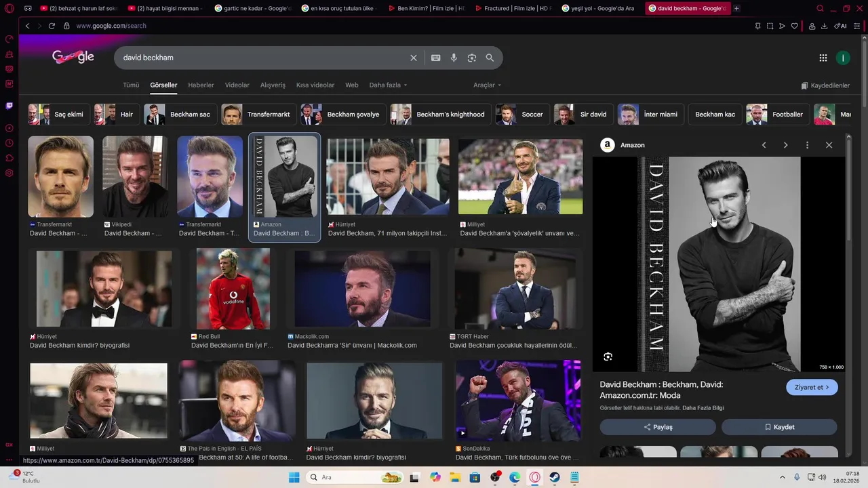This screenshot has height=488, width=868.
Task: Open the Google apps grid
Action: pyautogui.click(x=823, y=58)
